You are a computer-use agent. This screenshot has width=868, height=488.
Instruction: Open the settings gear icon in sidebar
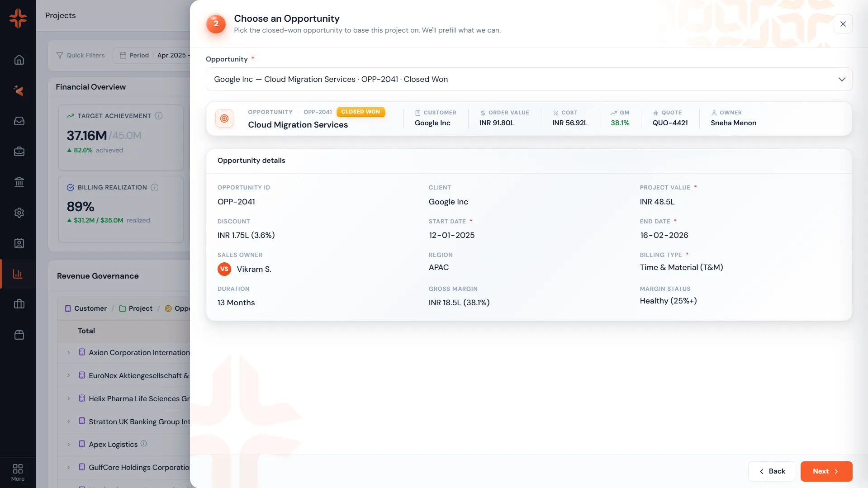tap(19, 213)
